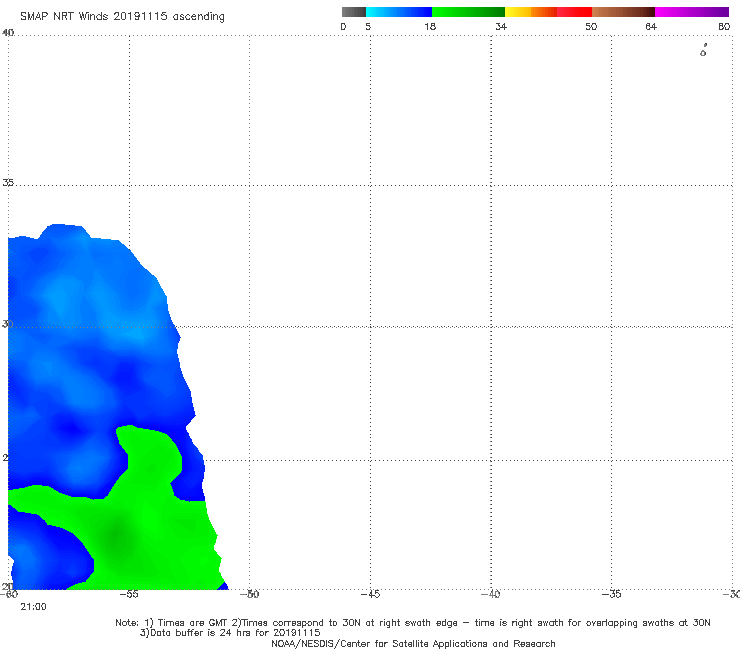The image size is (740, 650).
Task: Click the color bar label '34'
Action: [501, 26]
